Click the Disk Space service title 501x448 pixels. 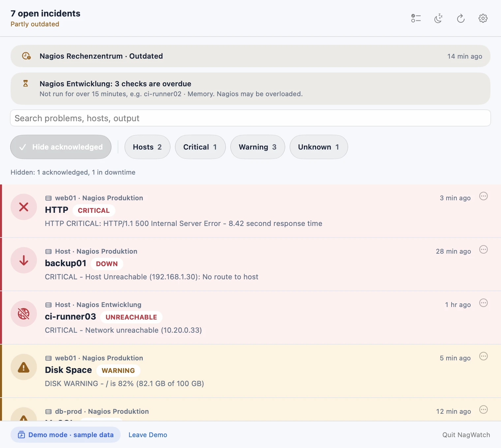point(69,370)
